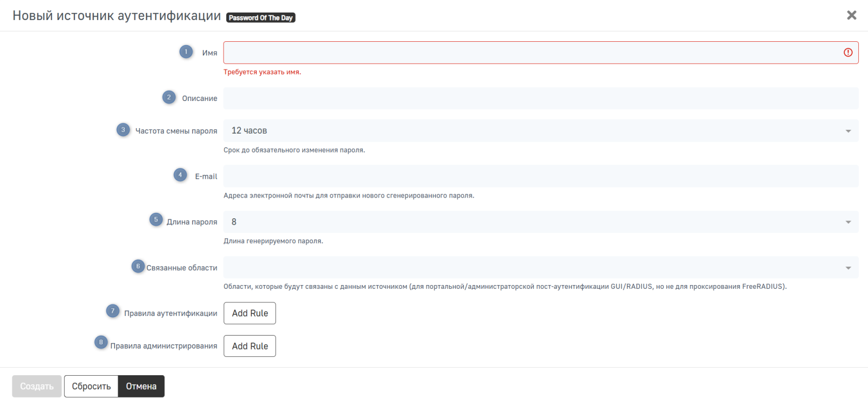The height and width of the screenshot is (404, 868).
Task: Focus the Описание input field
Action: coord(540,98)
